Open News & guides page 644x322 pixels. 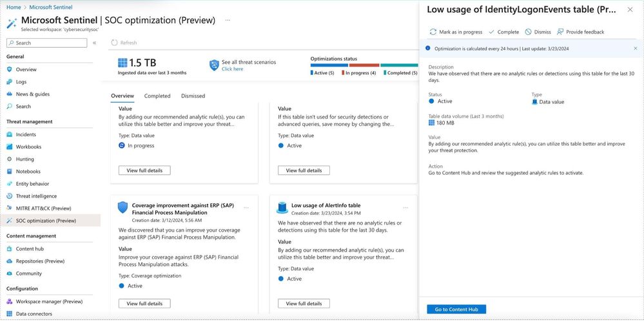tap(32, 94)
